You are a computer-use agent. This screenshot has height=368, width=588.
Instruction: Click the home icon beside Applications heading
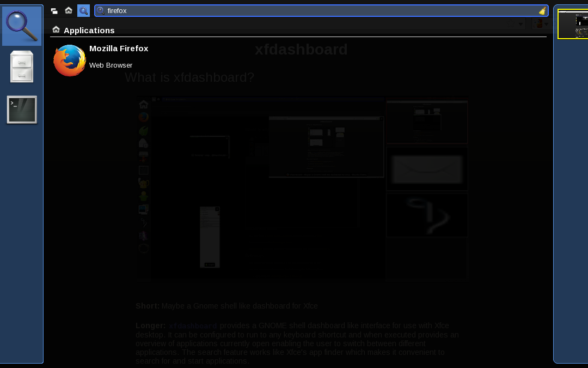point(56,30)
